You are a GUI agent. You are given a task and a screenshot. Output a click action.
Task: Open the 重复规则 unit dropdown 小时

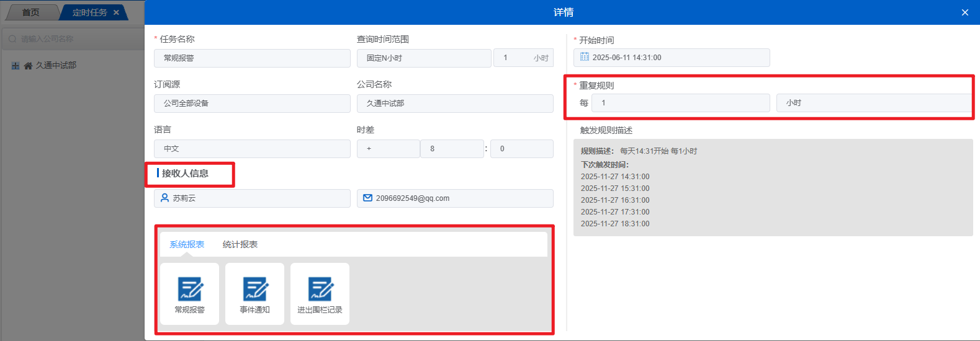point(873,103)
